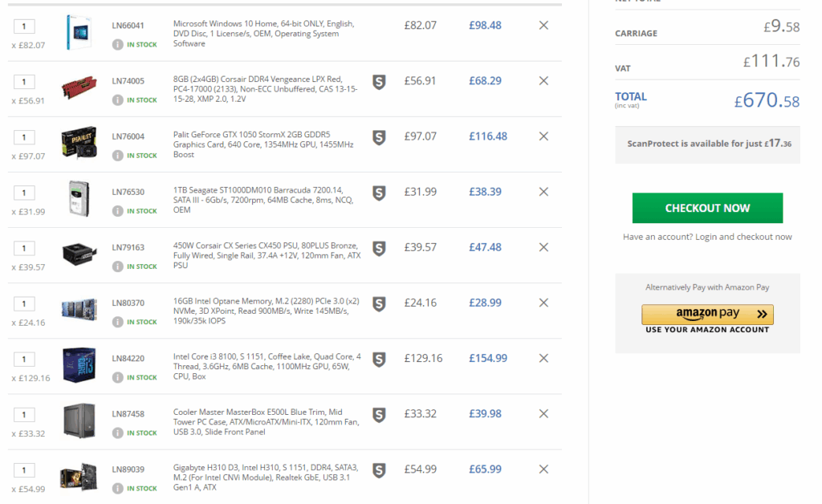The image size is (822, 504).
Task: Click quantity field for Seagate 1TB drive
Action: pos(24,193)
